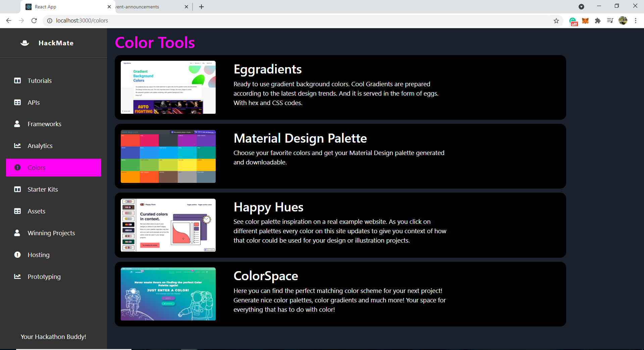Open the Eggradients title link
This screenshot has width=644, height=350.
click(268, 69)
